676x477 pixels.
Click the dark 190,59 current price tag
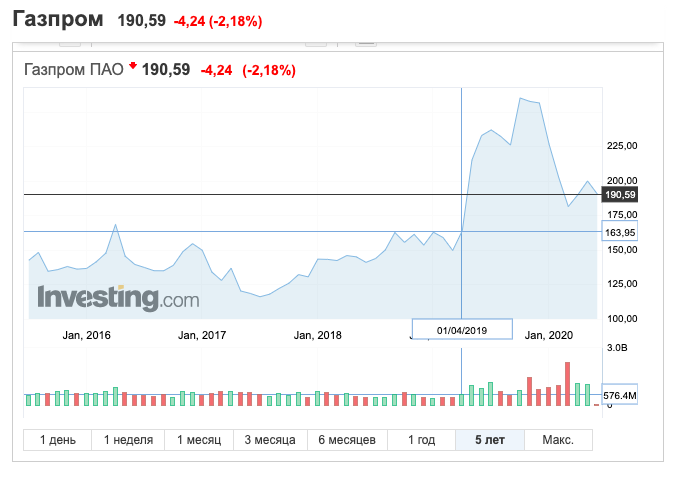pos(620,194)
